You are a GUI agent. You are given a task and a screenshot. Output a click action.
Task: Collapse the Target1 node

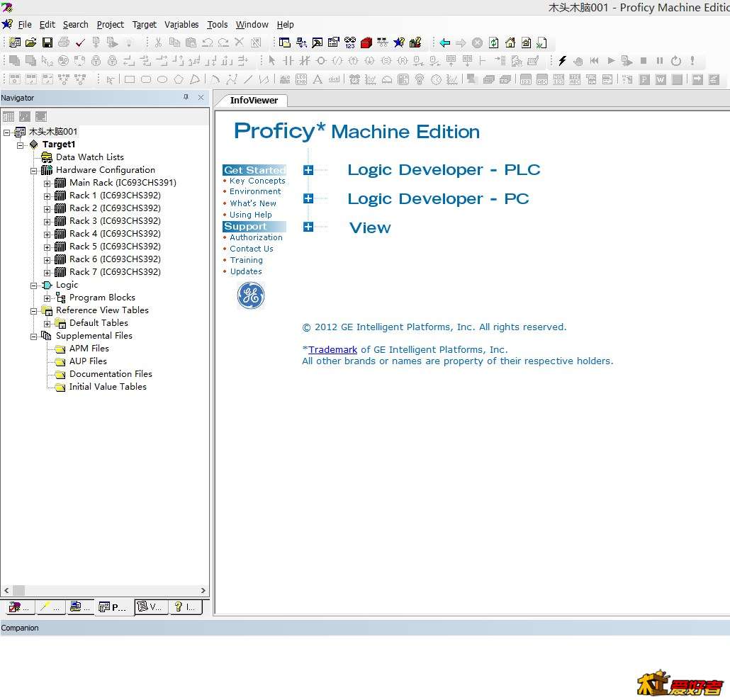pyautogui.click(x=20, y=145)
